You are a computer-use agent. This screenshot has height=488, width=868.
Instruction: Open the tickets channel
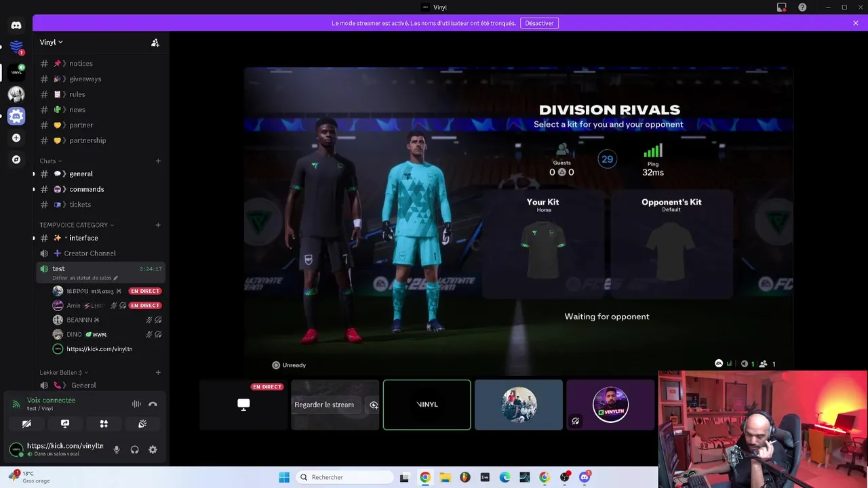[100, 205]
